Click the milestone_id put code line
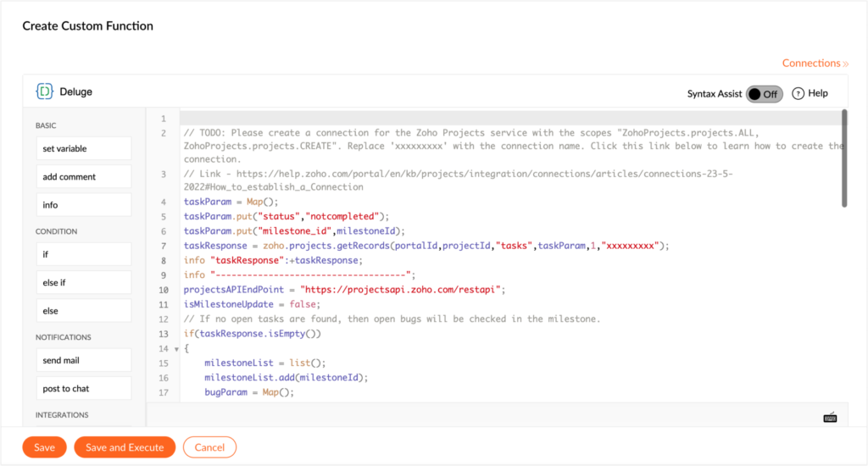The width and height of the screenshot is (868, 466). click(294, 230)
